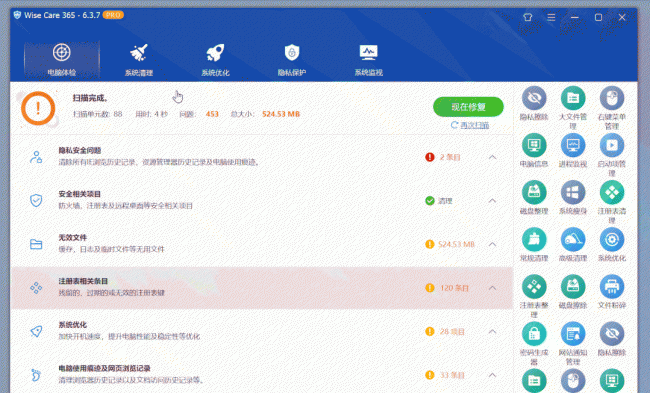Click the "120 条目" count
The image size is (650, 393).
pos(454,288)
